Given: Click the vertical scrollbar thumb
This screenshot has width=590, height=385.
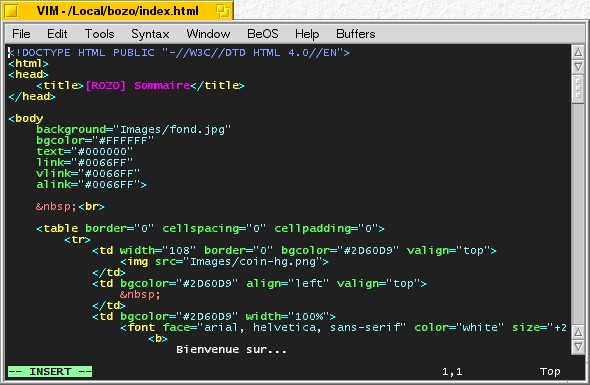Looking at the screenshot, I should 578,89.
